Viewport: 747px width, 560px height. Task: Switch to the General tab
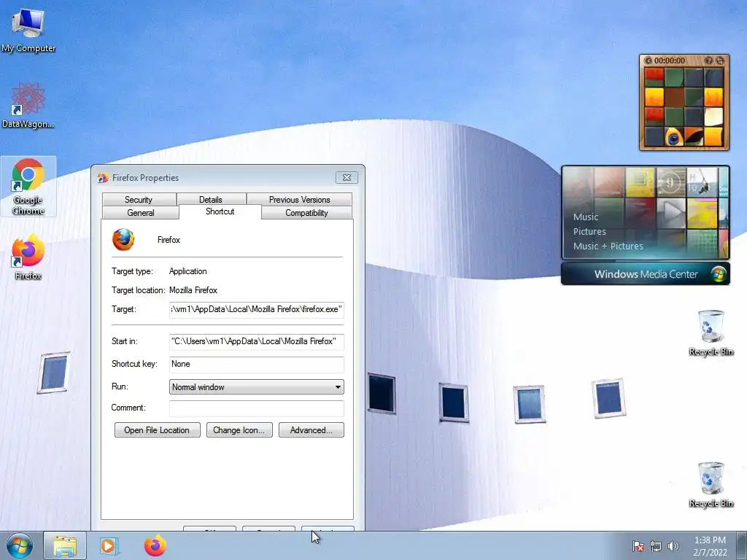141,213
